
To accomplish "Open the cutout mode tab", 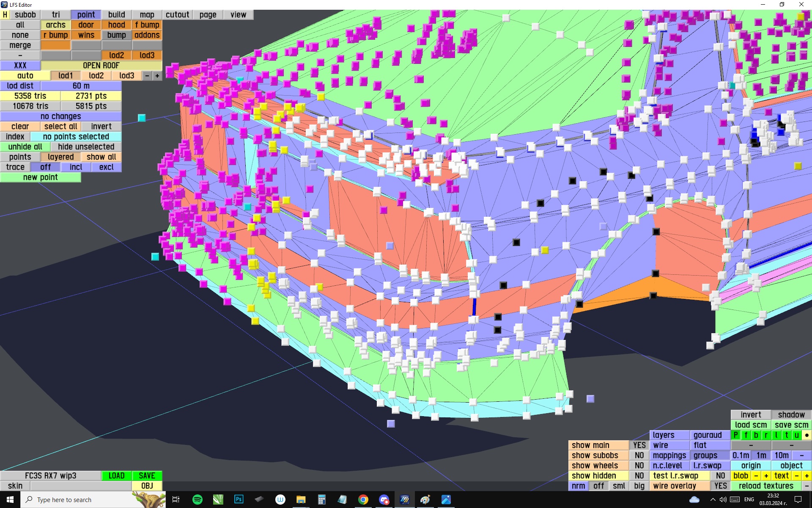I will pyautogui.click(x=177, y=15).
